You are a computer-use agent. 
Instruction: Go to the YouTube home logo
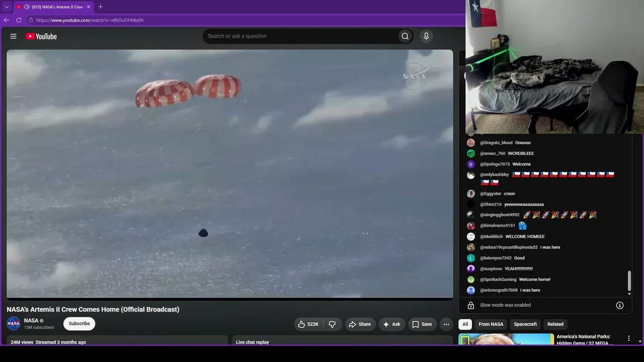click(x=41, y=36)
